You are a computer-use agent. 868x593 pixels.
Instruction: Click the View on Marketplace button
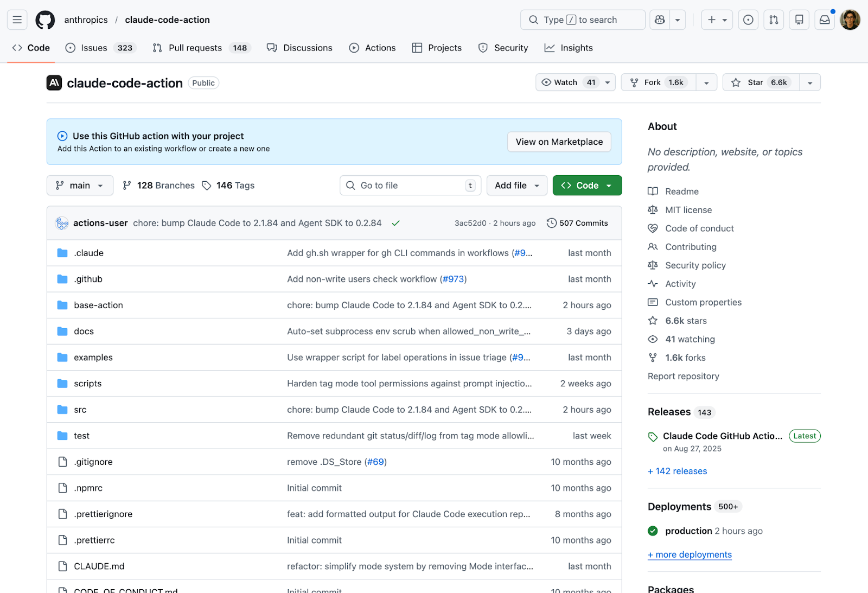tap(559, 142)
